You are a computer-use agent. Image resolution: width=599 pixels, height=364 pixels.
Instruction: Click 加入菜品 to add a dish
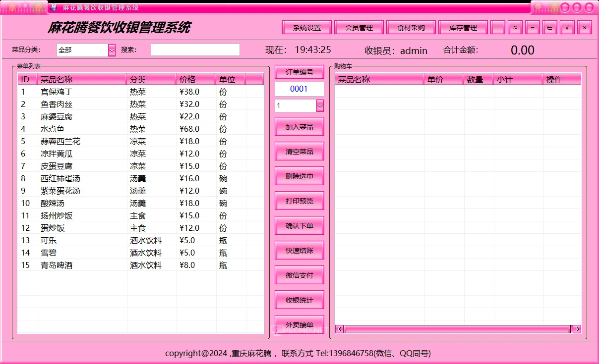click(x=299, y=126)
